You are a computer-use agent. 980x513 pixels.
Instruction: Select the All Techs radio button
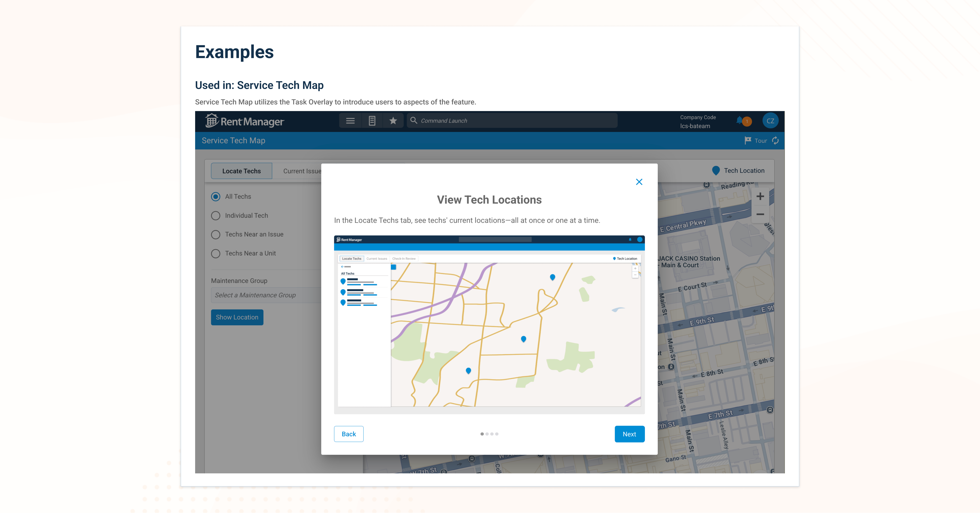pyautogui.click(x=216, y=197)
